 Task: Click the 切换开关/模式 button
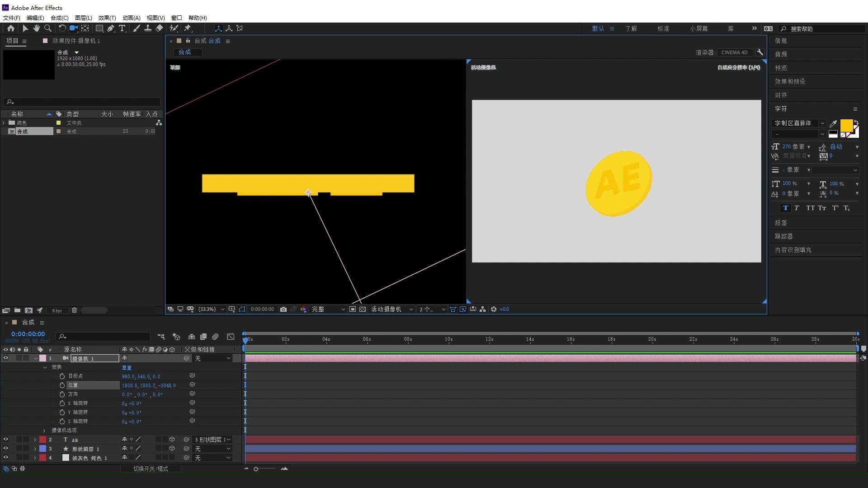pyautogui.click(x=151, y=469)
